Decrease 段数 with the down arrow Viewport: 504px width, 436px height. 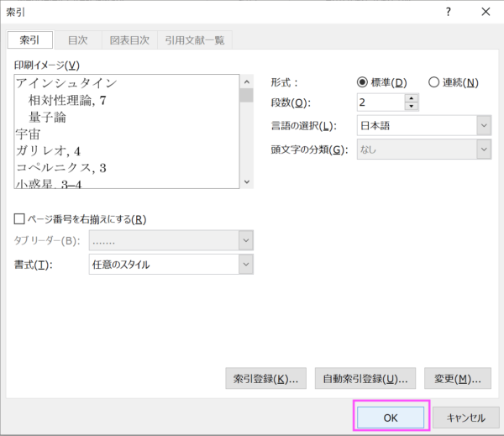coord(411,107)
